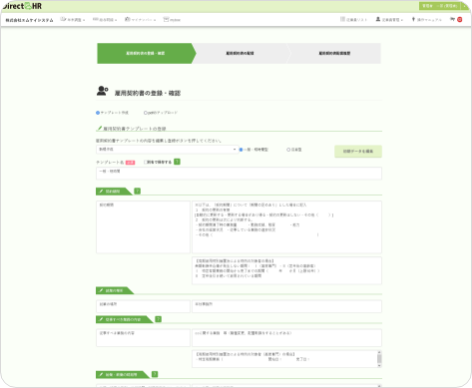Screen dimensions: 472x388
Task: Open the マイナンバー navbar dropdown
Action: pyautogui.click(x=140, y=20)
